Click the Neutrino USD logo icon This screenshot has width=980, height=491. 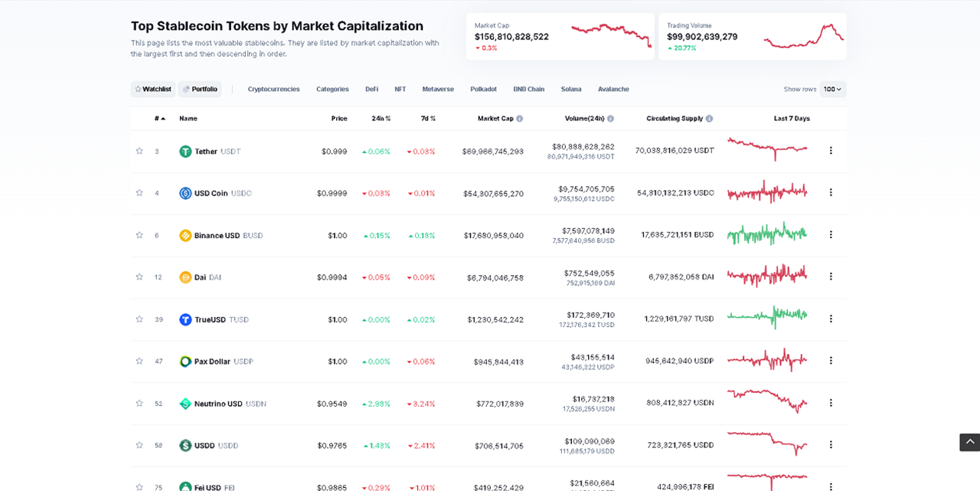(185, 404)
